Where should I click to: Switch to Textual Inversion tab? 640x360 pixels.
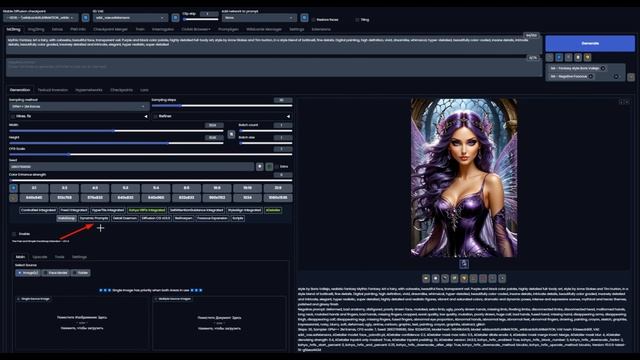(x=53, y=90)
